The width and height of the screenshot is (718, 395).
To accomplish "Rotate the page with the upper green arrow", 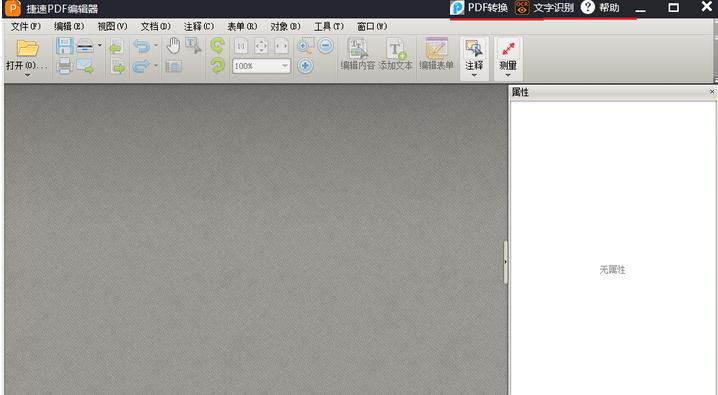I will (x=217, y=45).
